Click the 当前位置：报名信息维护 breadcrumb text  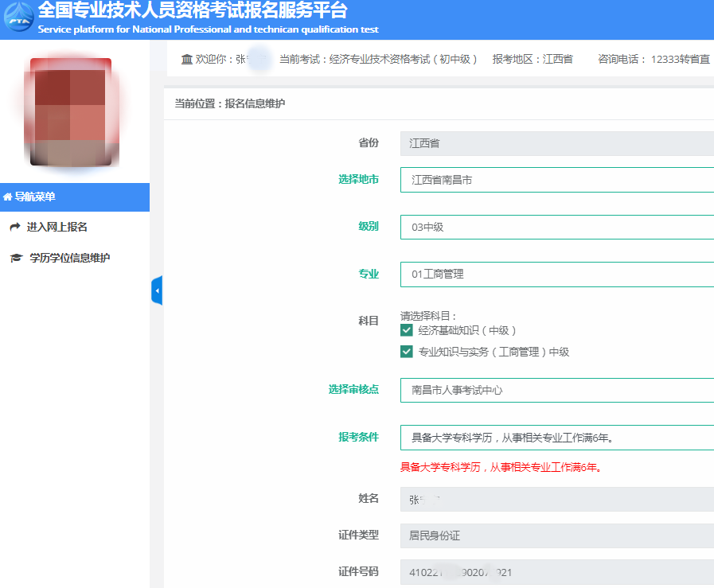(x=230, y=103)
